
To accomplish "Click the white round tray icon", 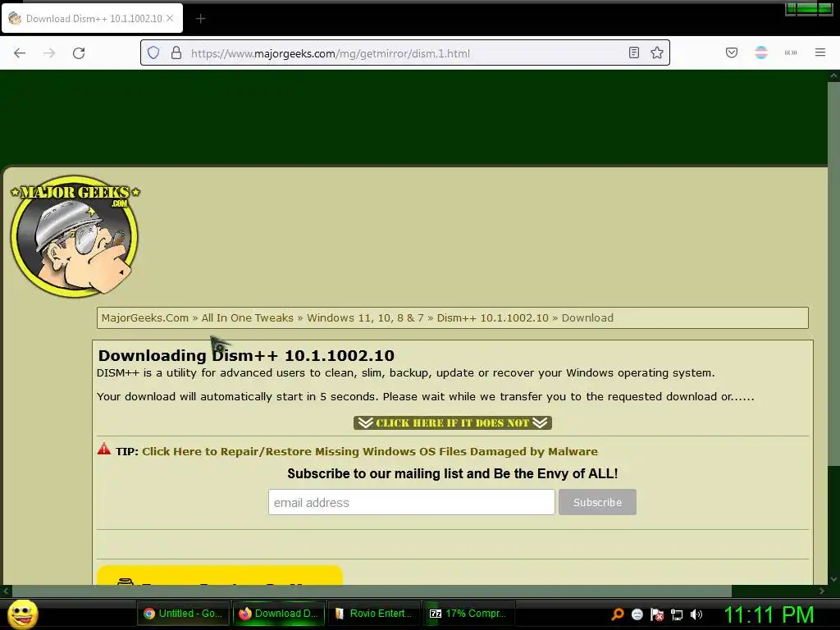I will pyautogui.click(x=637, y=614).
